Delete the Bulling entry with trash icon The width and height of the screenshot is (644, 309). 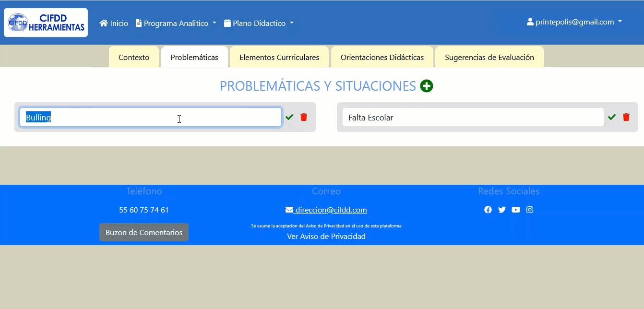(304, 117)
